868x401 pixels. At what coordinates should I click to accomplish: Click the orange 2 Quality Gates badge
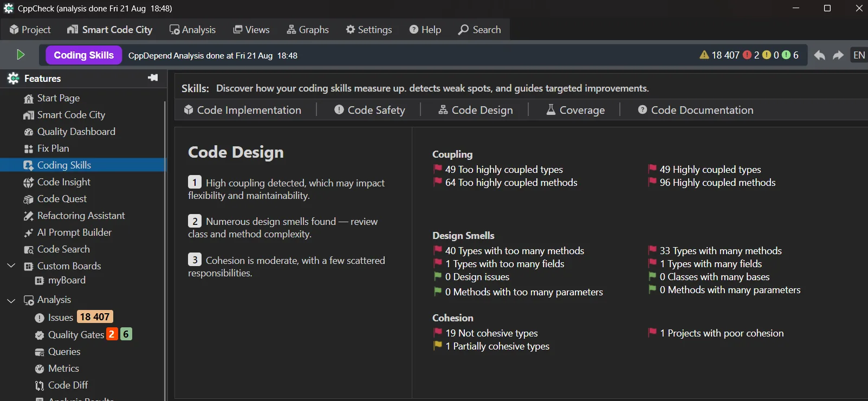pyautogui.click(x=112, y=334)
